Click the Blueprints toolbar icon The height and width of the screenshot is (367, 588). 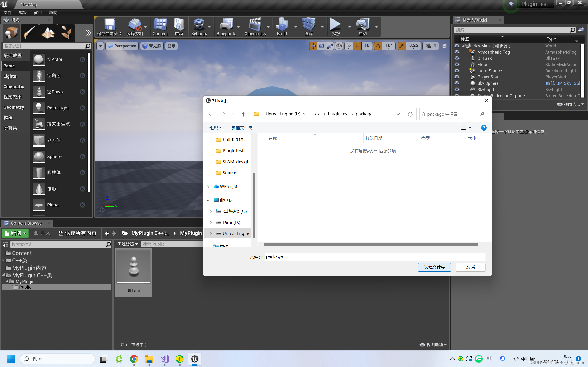[x=226, y=27]
